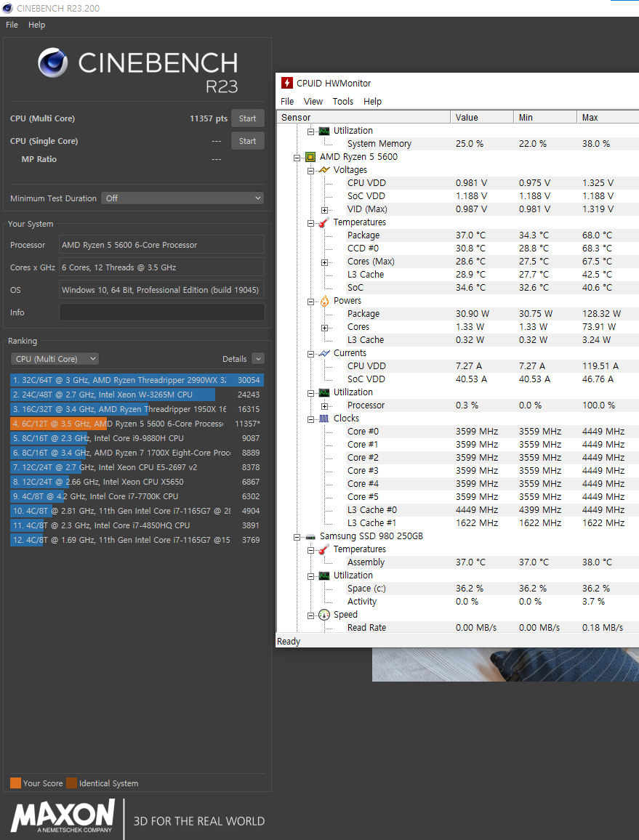The width and height of the screenshot is (639, 840).
Task: Click the Powers flame icon
Action: (x=324, y=301)
